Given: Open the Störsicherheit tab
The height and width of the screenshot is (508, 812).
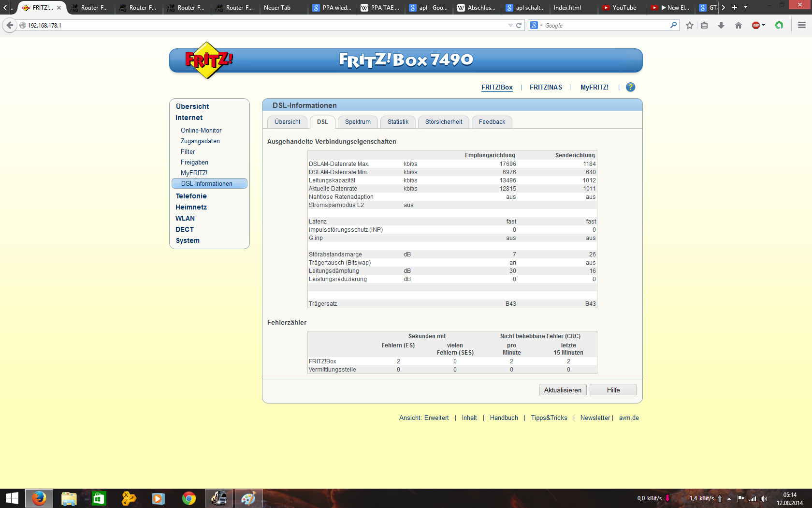Looking at the screenshot, I should 444,122.
